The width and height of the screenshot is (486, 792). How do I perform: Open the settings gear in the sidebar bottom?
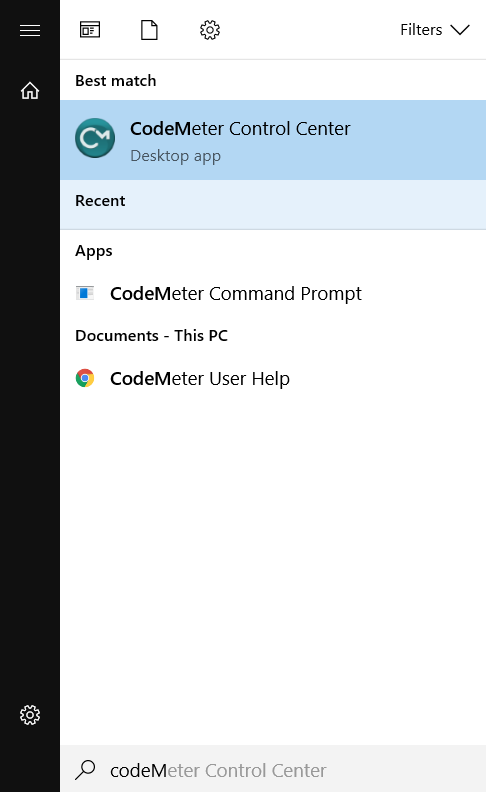[30, 715]
